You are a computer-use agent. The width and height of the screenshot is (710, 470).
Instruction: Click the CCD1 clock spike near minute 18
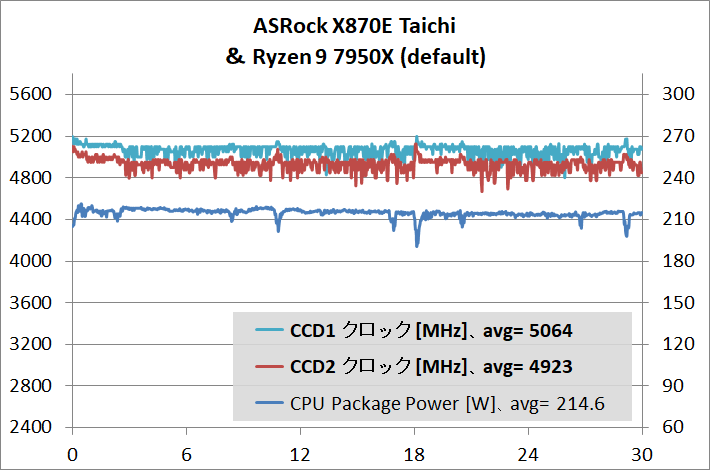tap(417, 139)
